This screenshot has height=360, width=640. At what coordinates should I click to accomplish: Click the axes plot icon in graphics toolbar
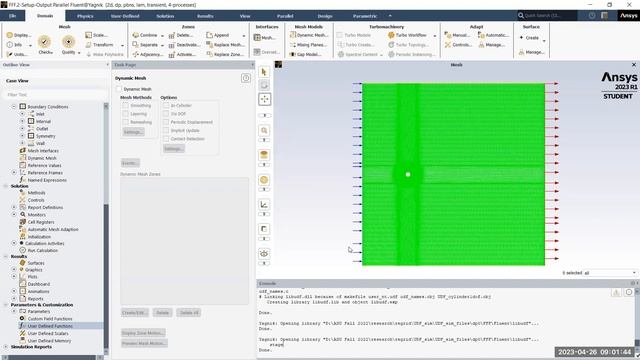(x=264, y=204)
